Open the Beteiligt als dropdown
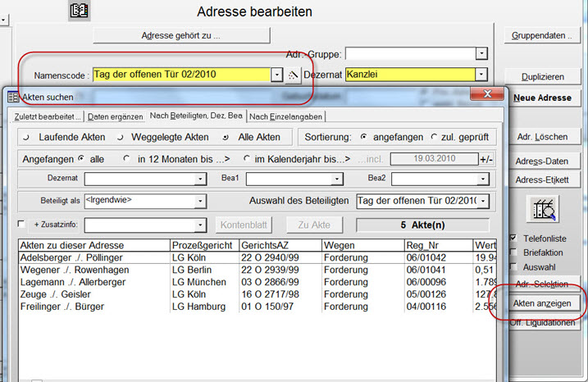The width and height of the screenshot is (588, 382). (201, 201)
